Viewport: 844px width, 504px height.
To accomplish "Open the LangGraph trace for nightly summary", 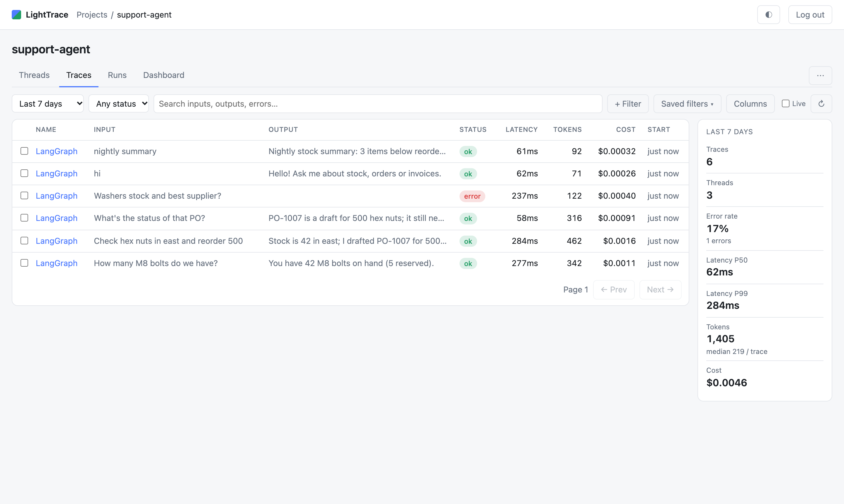I will (x=56, y=151).
